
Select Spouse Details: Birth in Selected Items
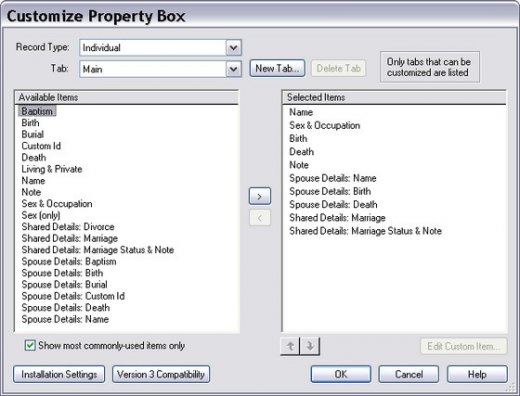pyautogui.click(x=330, y=191)
